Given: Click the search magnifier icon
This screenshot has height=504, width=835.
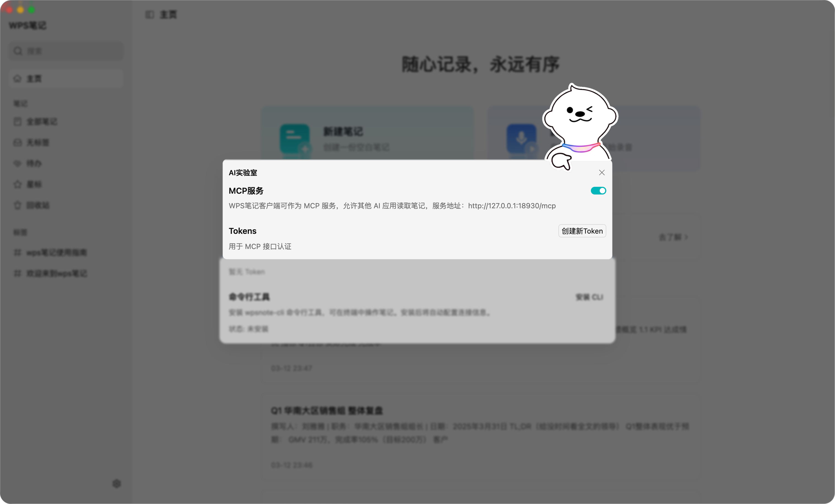Looking at the screenshot, I should click(18, 51).
